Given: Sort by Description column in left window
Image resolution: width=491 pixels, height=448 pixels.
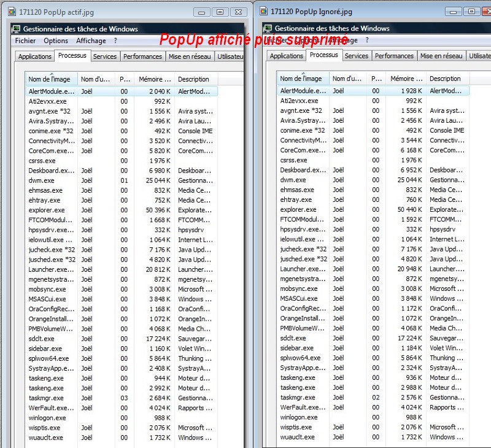Looking at the screenshot, I should [x=196, y=79].
